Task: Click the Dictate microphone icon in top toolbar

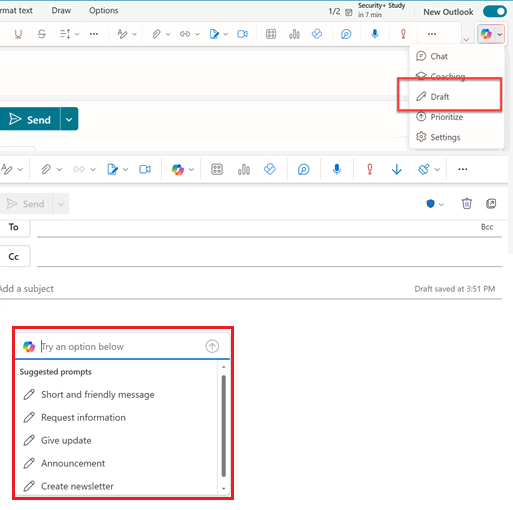Action: click(375, 34)
